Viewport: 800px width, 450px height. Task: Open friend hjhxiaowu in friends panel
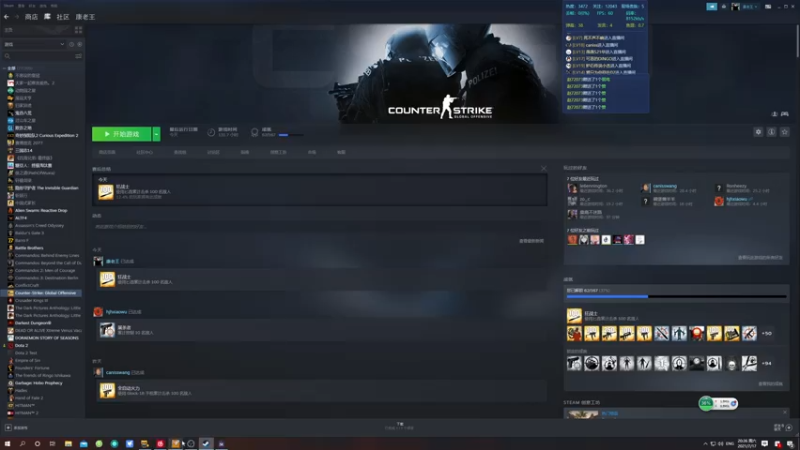737,199
